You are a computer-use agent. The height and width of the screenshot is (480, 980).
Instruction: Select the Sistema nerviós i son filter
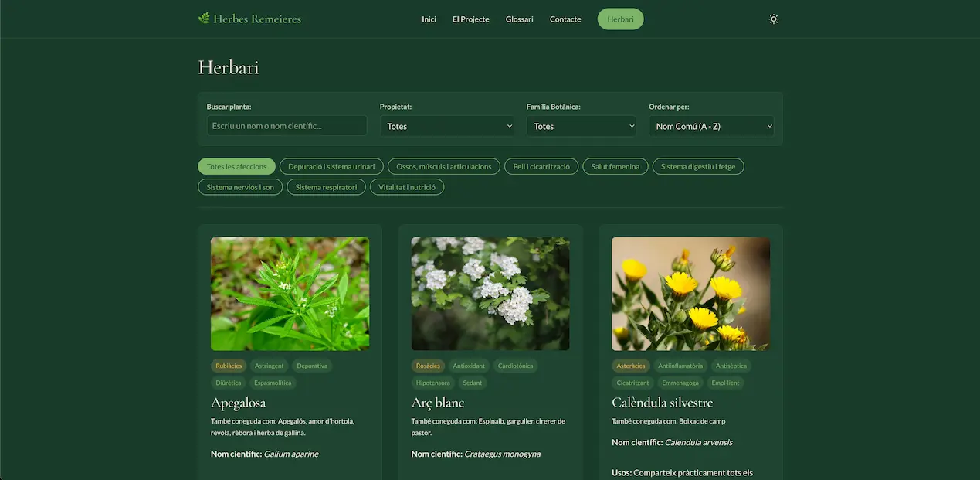240,187
